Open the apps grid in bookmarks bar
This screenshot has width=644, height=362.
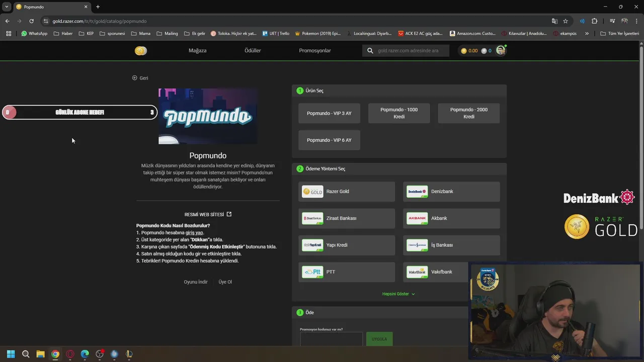9,34
